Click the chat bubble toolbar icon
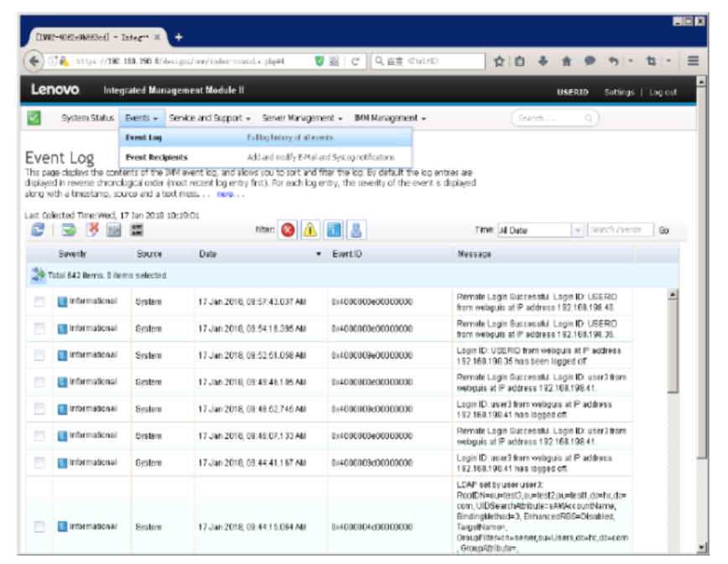Image resolution: width=728 pixels, height=564 pixels. [590, 61]
